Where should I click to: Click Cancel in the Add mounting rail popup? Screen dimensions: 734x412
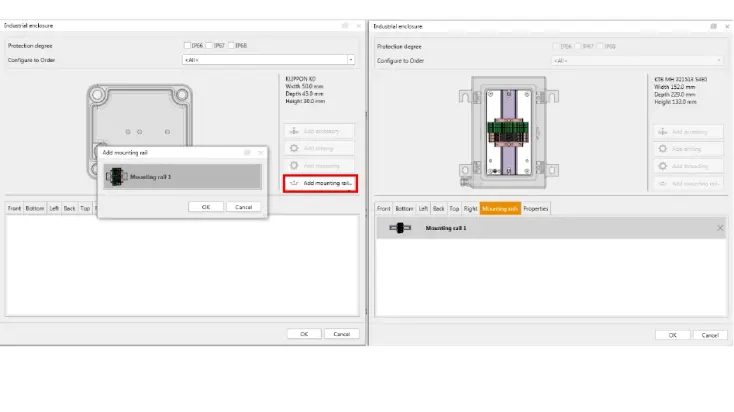click(x=243, y=207)
